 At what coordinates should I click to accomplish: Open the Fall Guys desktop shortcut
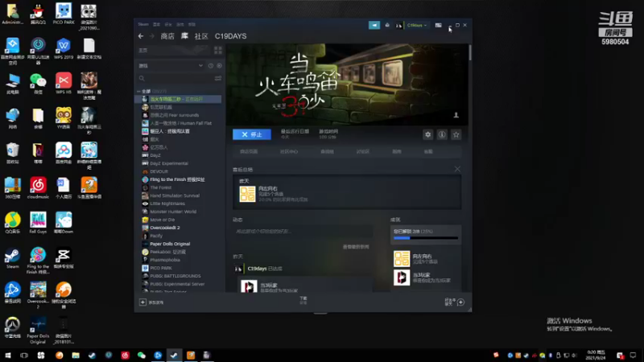tap(38, 223)
